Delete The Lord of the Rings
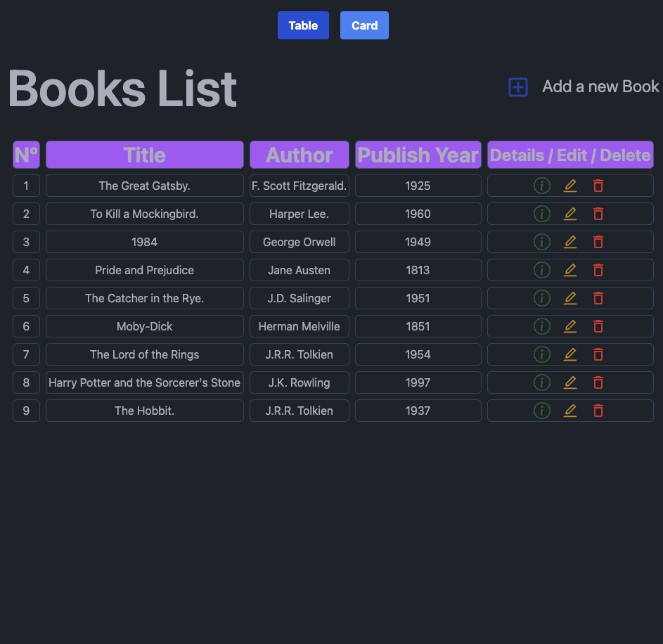This screenshot has width=663, height=644. coord(598,354)
